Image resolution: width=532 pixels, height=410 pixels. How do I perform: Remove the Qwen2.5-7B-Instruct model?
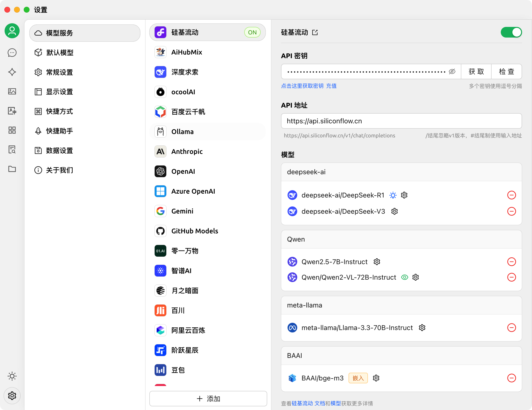(511, 262)
